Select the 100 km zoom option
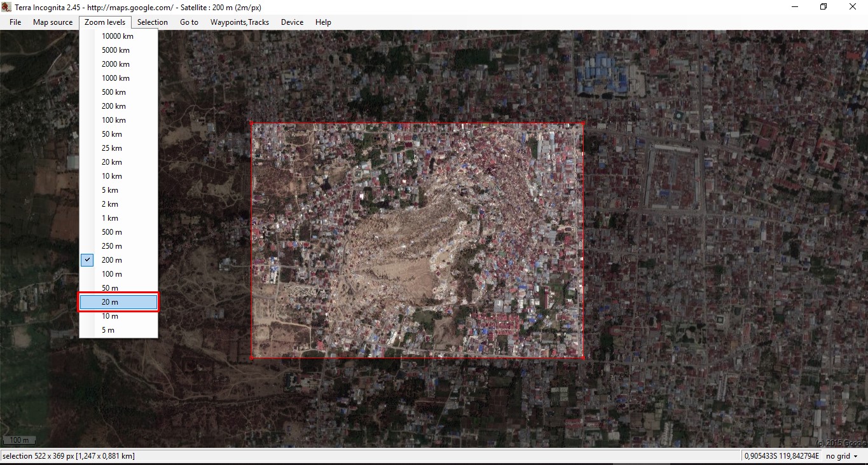 [x=114, y=120]
